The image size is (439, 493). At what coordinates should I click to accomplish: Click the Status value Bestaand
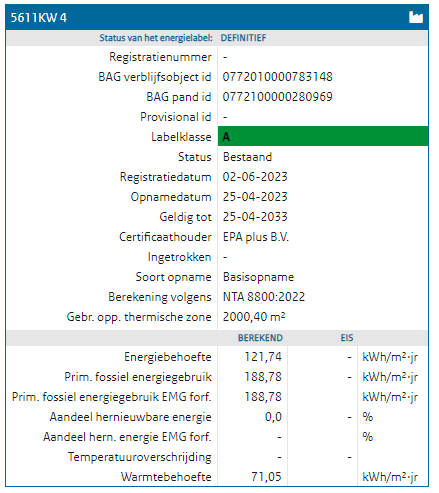(247, 157)
